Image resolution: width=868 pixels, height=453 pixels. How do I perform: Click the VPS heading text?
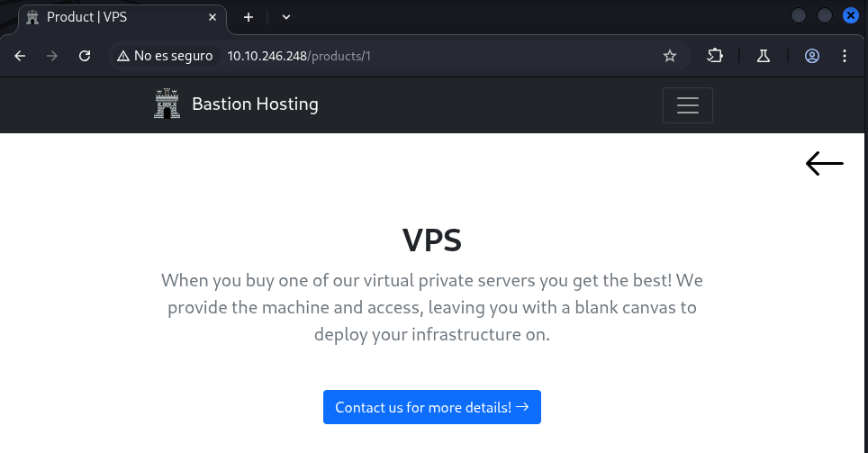click(432, 240)
